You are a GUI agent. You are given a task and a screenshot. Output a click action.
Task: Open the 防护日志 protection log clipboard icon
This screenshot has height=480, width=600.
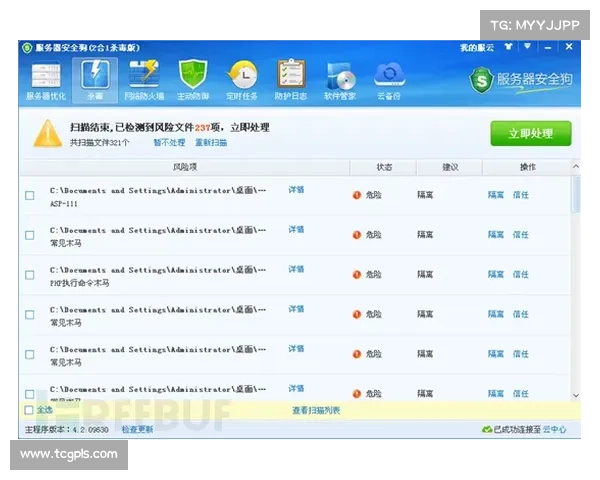point(290,80)
